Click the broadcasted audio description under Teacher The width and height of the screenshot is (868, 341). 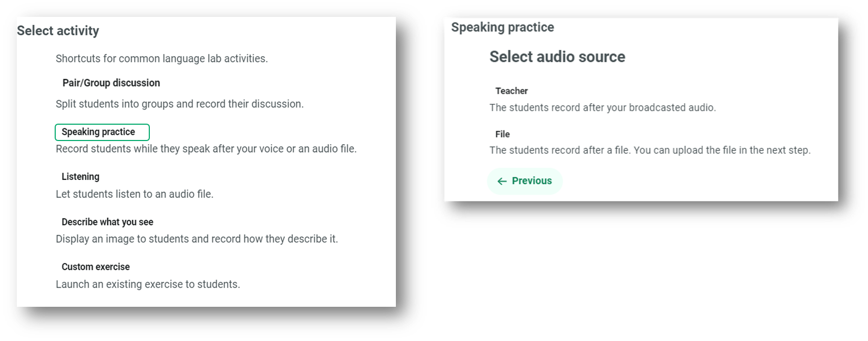tap(602, 108)
